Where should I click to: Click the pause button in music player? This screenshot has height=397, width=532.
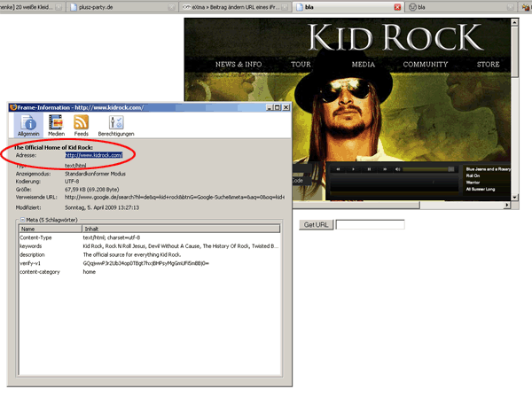coord(369,169)
